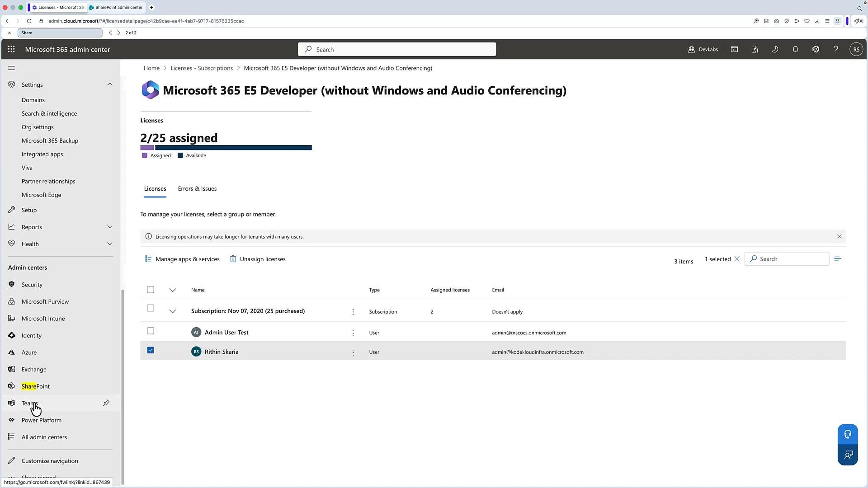Click the assigned portion of license bar
This screenshot has width=868, height=488.
point(147,148)
